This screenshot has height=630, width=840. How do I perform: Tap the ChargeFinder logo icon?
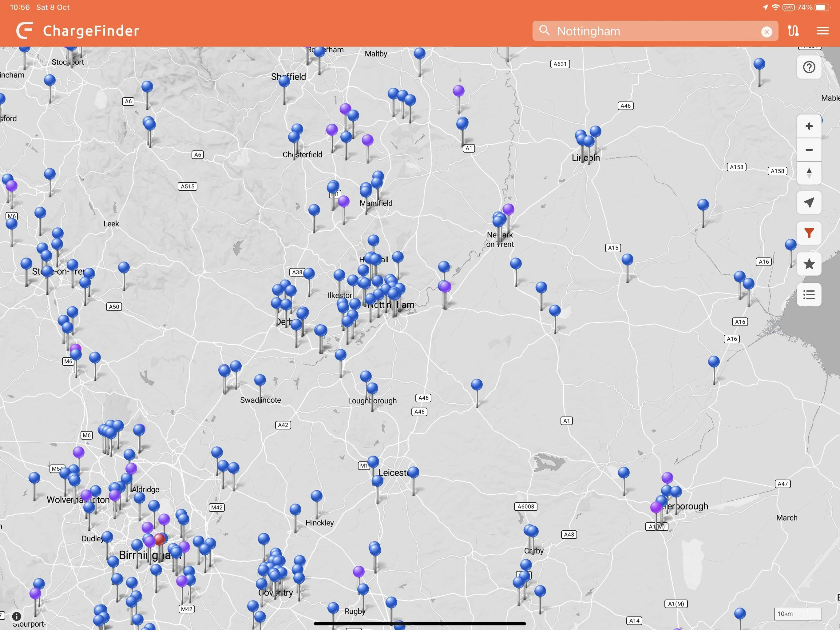(x=25, y=30)
